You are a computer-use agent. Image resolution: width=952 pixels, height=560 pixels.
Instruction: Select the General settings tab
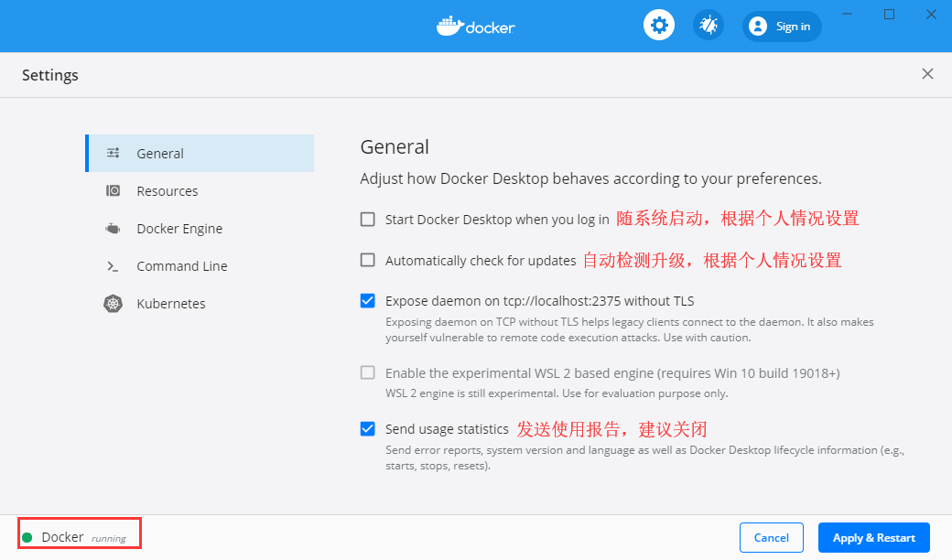click(200, 153)
